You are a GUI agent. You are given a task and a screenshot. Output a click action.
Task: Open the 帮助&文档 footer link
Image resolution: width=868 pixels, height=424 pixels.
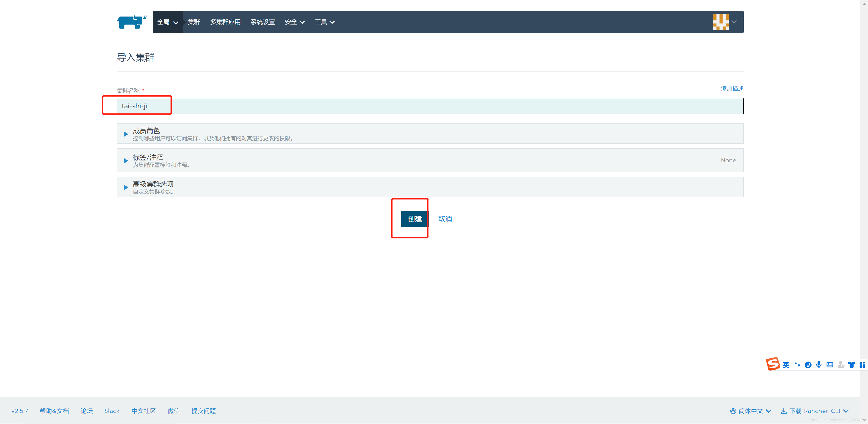click(x=54, y=411)
